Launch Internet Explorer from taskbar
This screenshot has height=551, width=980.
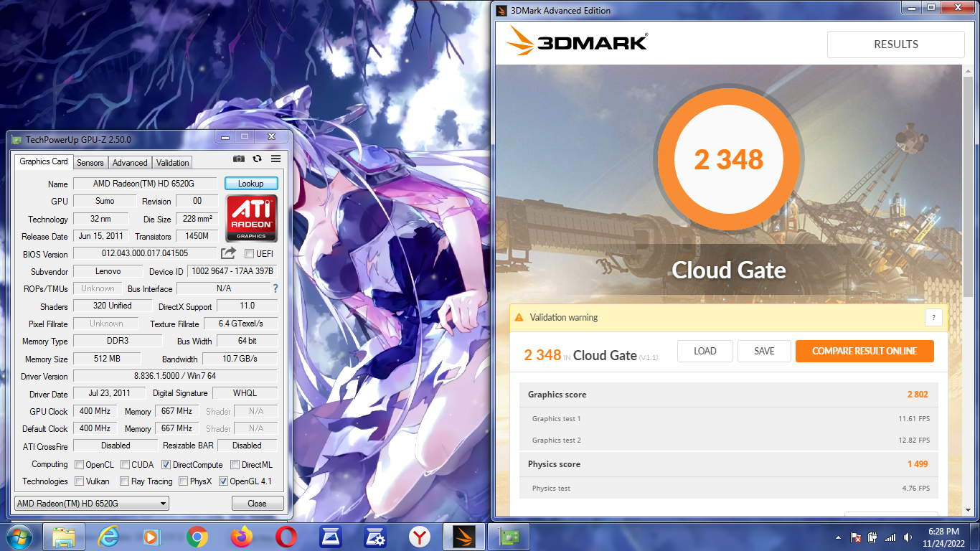[x=108, y=537]
